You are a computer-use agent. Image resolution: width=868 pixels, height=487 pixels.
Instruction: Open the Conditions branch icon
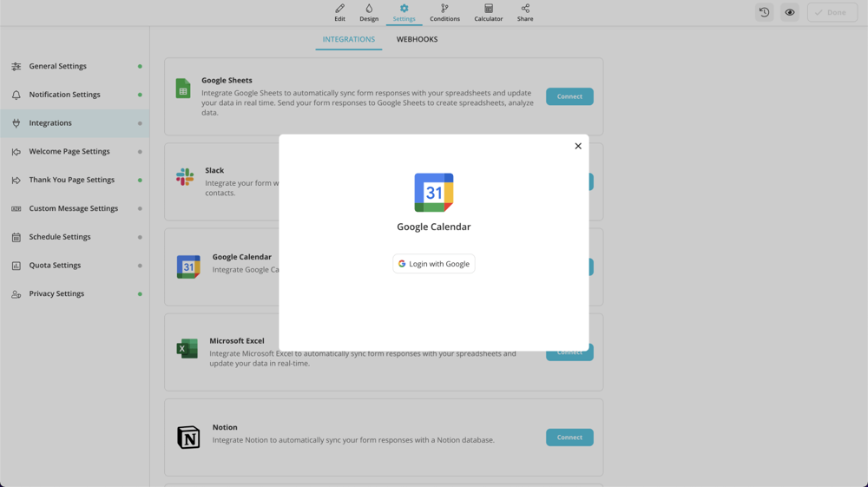(x=444, y=13)
